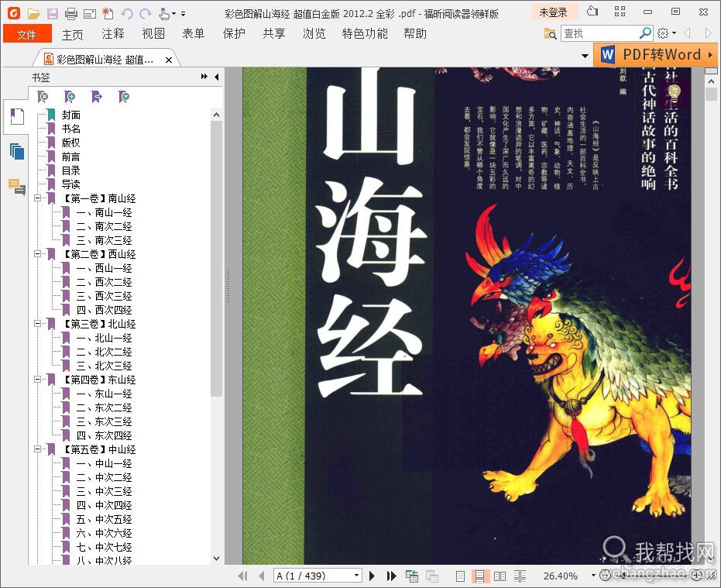Open the page number dropdown
The width and height of the screenshot is (721, 588).
(356, 576)
